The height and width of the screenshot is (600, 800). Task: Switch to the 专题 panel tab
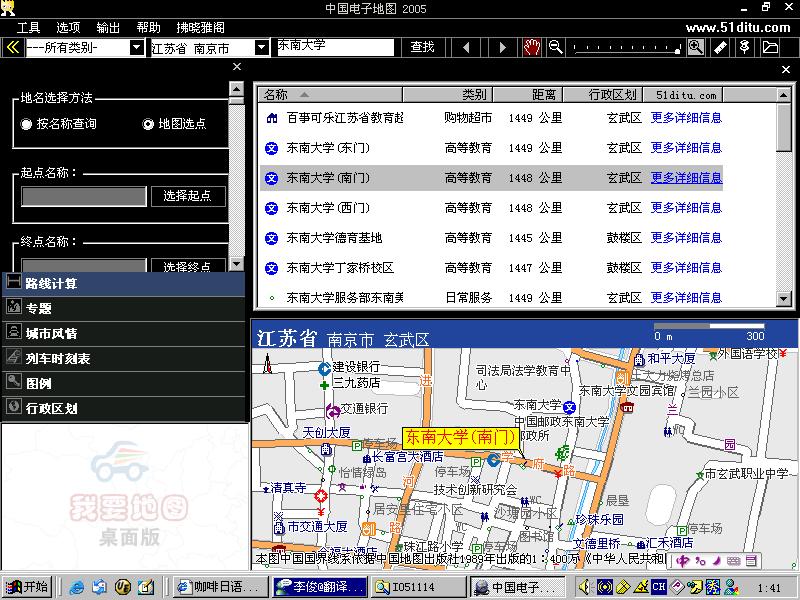[124, 308]
